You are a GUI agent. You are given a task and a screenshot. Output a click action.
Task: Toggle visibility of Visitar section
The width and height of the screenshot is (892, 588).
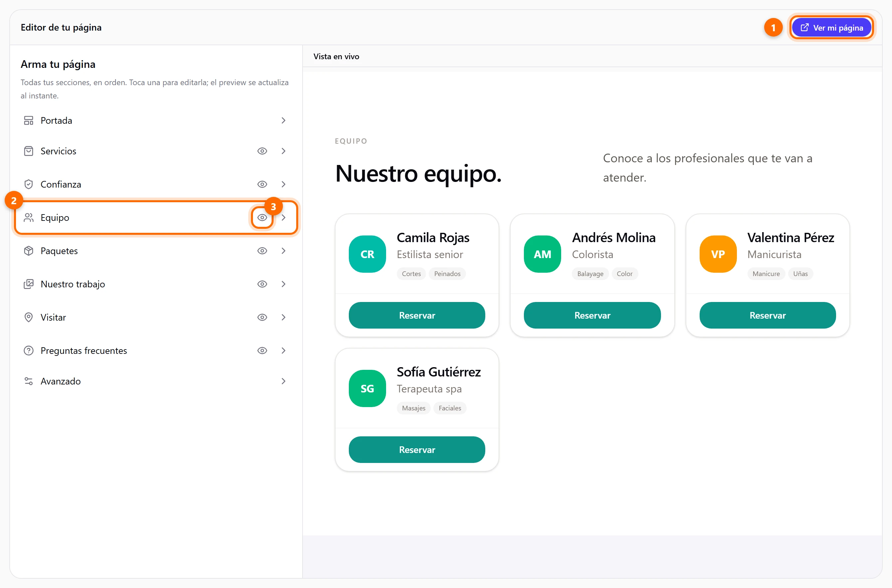262,317
